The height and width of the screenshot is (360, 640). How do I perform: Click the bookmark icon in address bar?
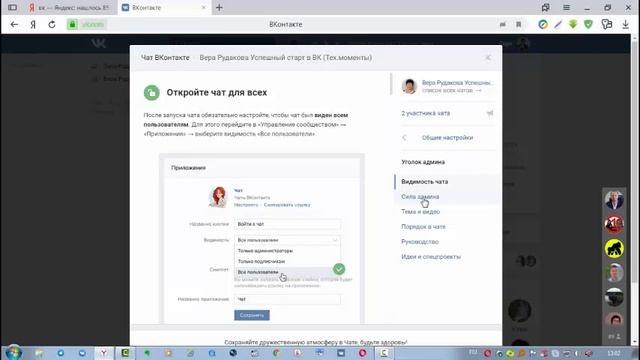pos(518,24)
